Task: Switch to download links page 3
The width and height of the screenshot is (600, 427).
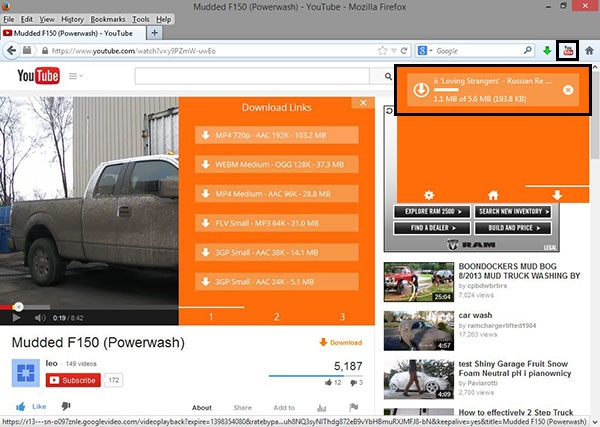Action: point(342,317)
